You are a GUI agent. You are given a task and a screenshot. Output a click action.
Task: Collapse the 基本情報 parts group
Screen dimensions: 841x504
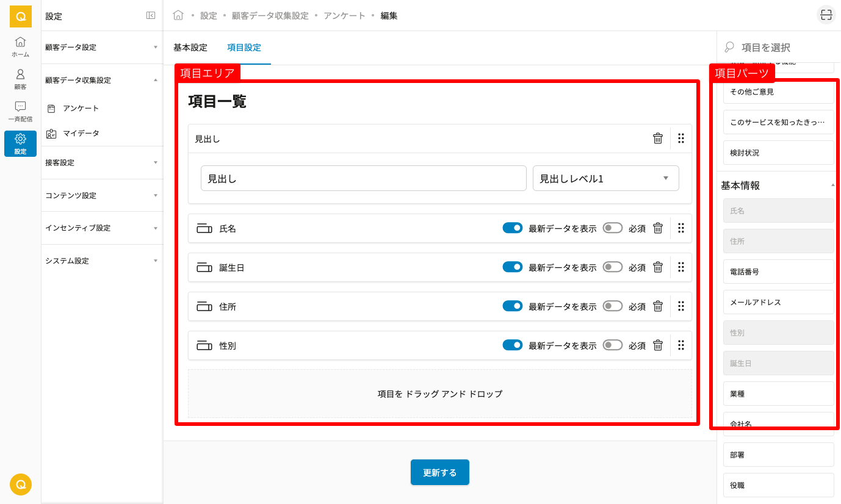click(x=832, y=185)
